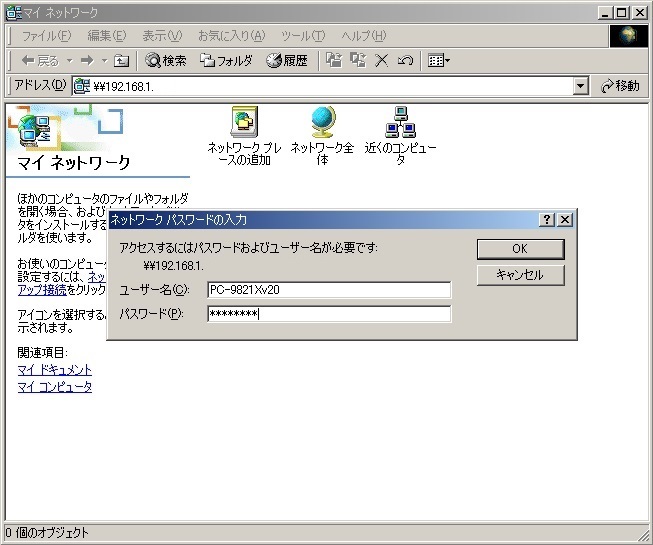Open the 履歴 history toolbar button
Viewport: 653px width, 545px height.
(x=287, y=61)
